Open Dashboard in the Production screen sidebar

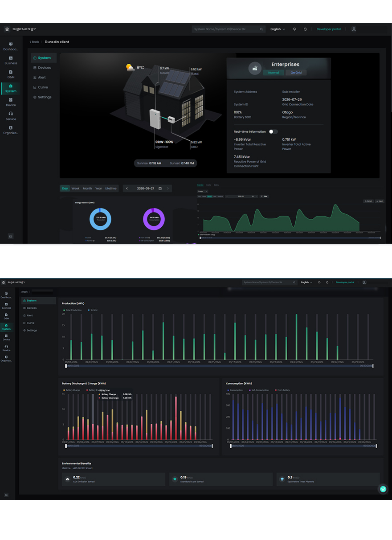click(6, 295)
